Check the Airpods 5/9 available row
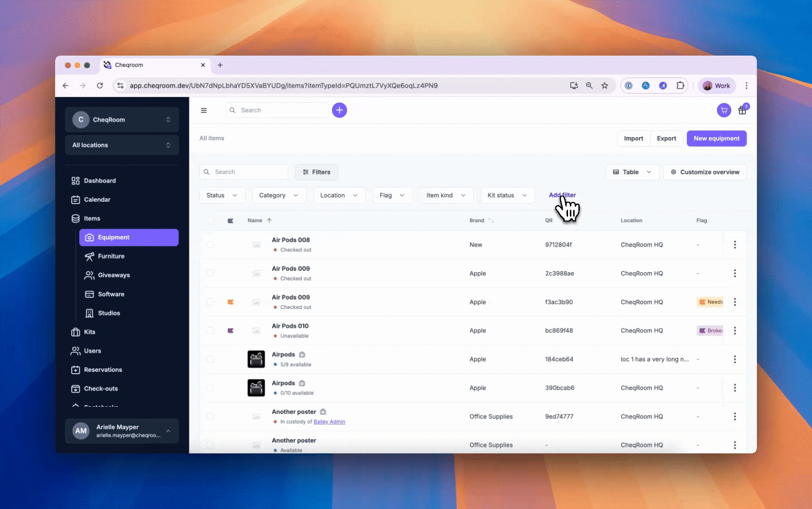 tap(210, 359)
